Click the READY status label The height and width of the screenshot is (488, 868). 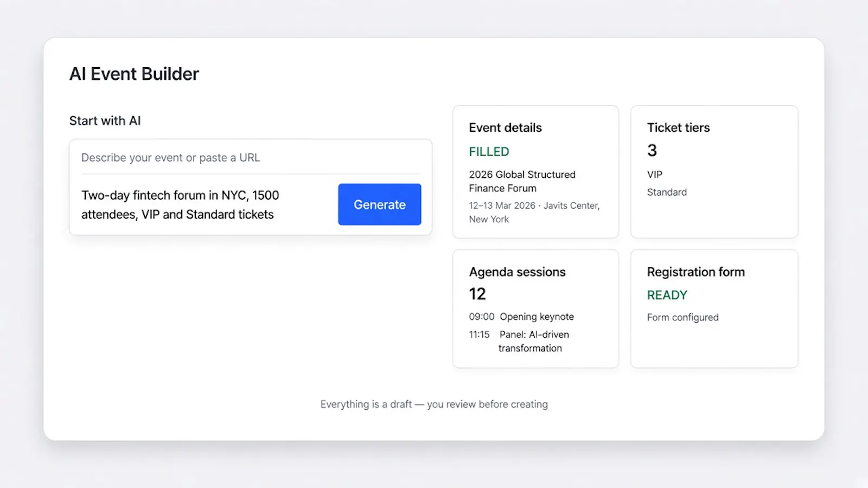667,296
